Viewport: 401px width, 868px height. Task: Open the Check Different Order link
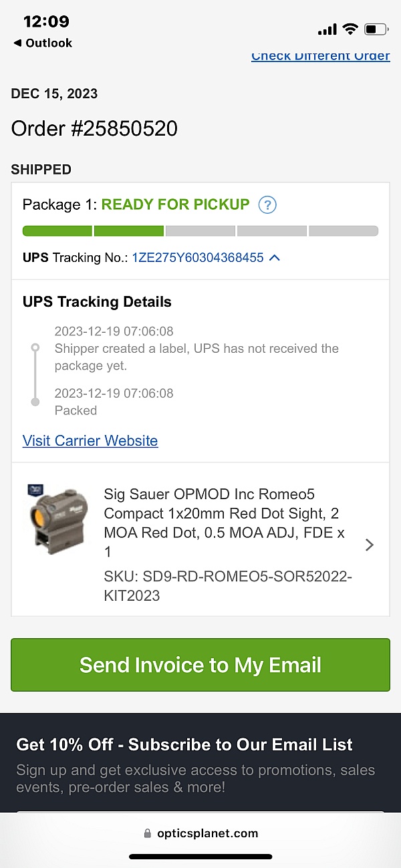coord(320,56)
